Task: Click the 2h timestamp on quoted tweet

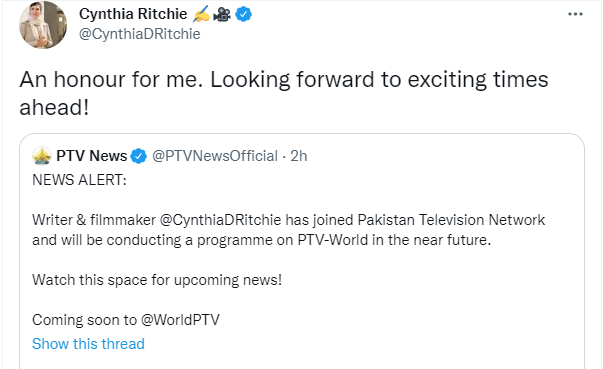Action: (x=299, y=156)
